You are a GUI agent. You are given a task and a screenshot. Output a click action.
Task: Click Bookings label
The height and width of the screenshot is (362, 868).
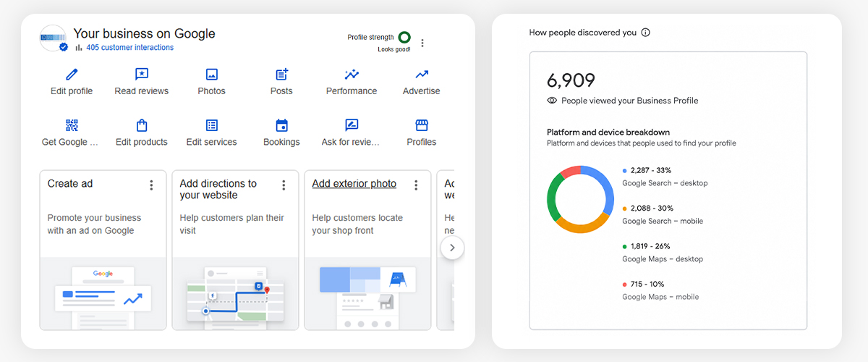281,143
